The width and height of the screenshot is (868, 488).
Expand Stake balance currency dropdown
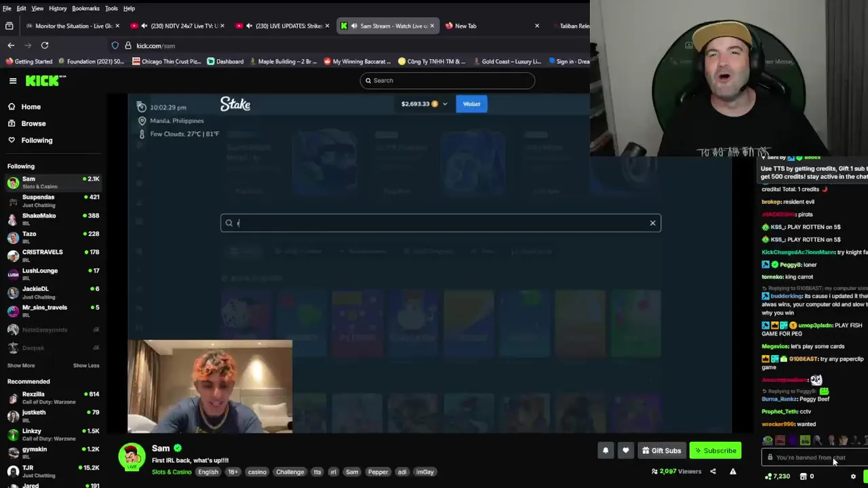[445, 104]
